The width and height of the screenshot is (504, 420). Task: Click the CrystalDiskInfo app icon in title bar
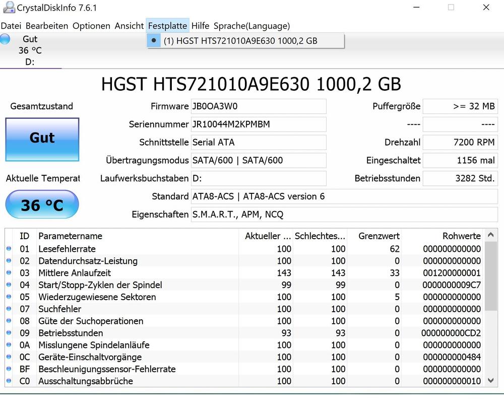pos(9,8)
